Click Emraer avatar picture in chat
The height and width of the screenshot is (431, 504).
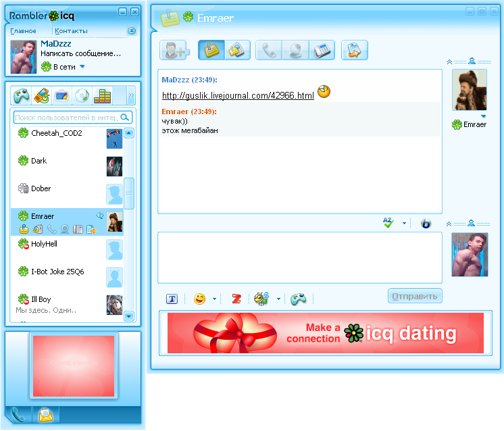[x=470, y=90]
